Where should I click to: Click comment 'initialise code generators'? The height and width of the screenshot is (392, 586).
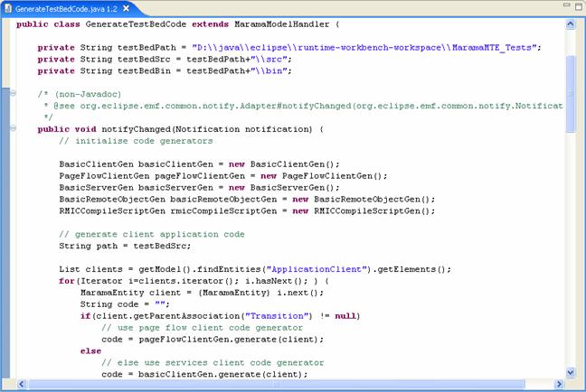click(136, 141)
